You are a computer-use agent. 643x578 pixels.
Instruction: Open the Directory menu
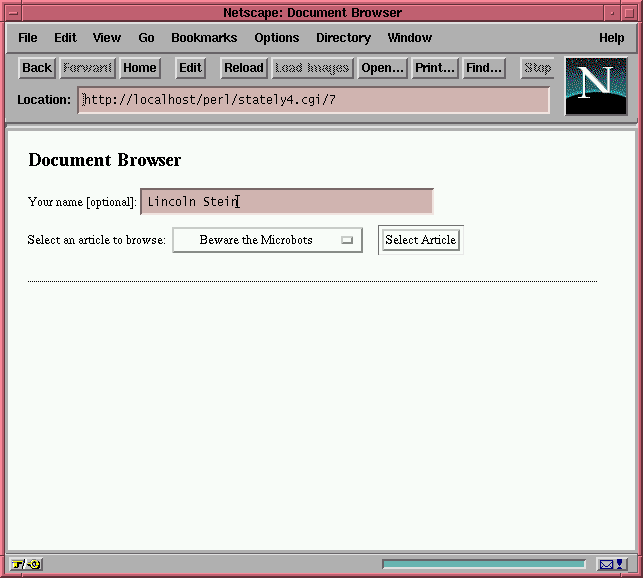tap(343, 38)
